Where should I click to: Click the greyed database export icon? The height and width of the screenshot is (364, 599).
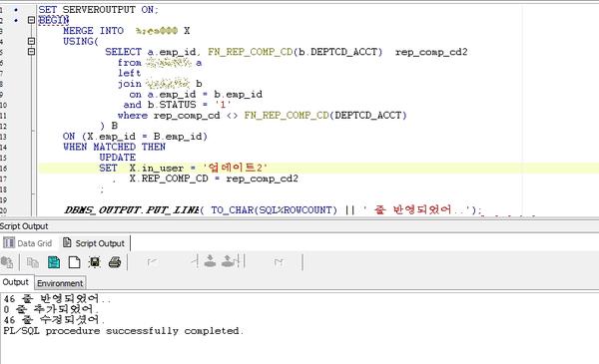click(x=7, y=262)
